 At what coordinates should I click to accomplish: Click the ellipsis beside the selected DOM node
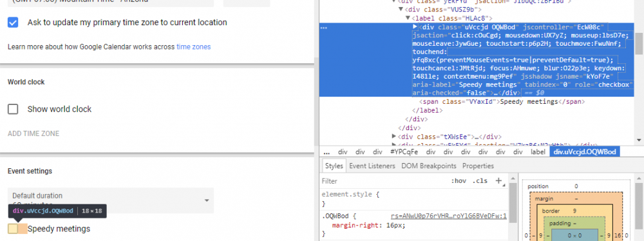324,27
